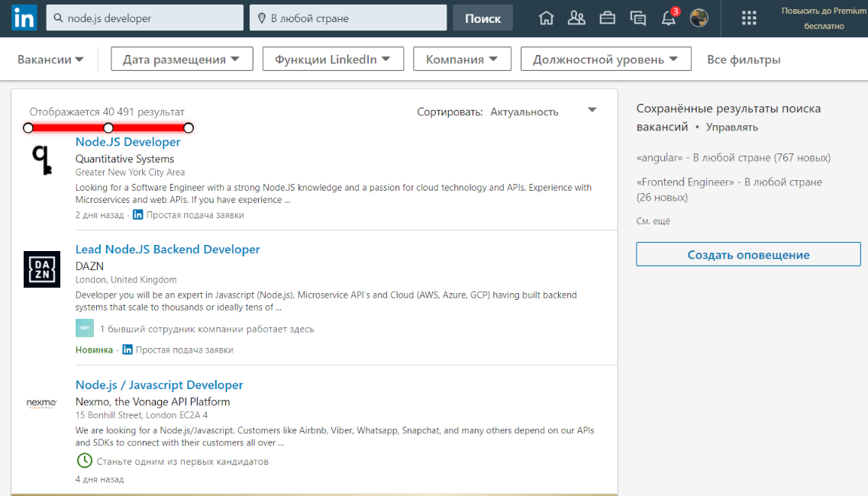Click the Quantitative Systems company logo
The width and height of the screenshot is (868, 496).
point(42,160)
